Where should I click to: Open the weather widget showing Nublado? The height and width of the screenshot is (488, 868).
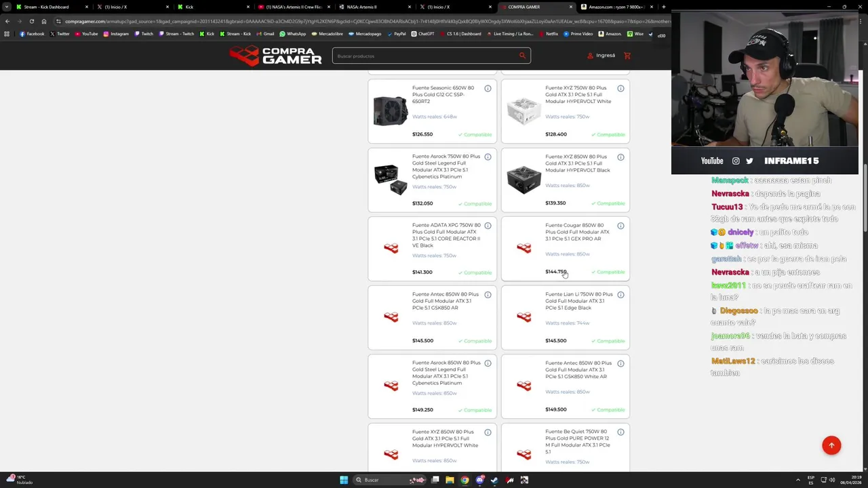click(20, 480)
